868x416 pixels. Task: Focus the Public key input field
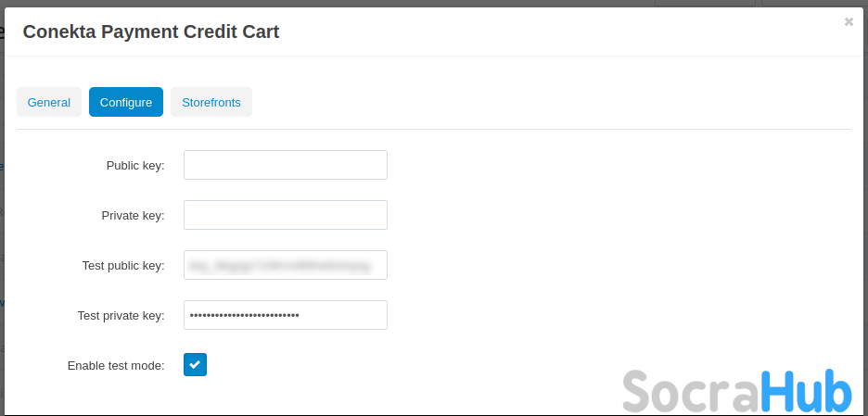tap(286, 165)
